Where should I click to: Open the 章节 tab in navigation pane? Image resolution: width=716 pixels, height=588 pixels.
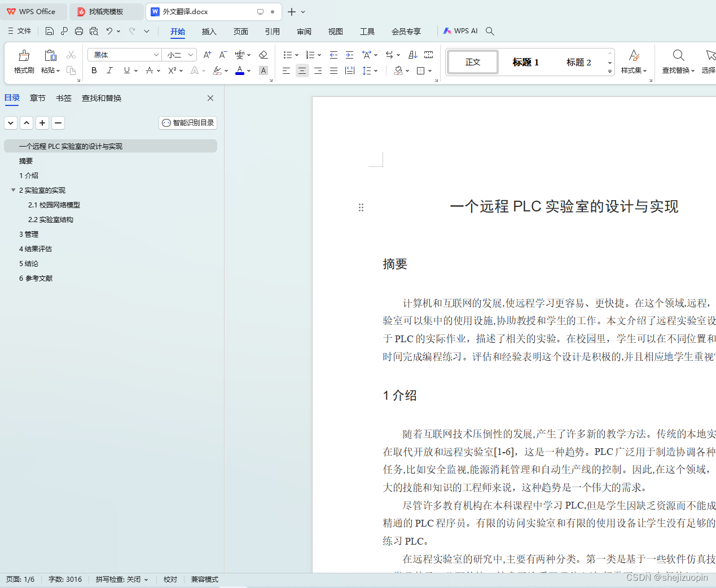tap(38, 98)
